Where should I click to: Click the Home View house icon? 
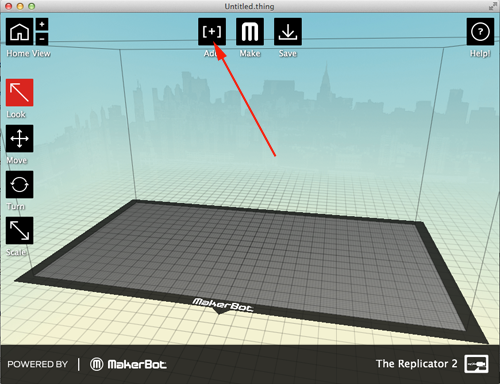point(19,31)
